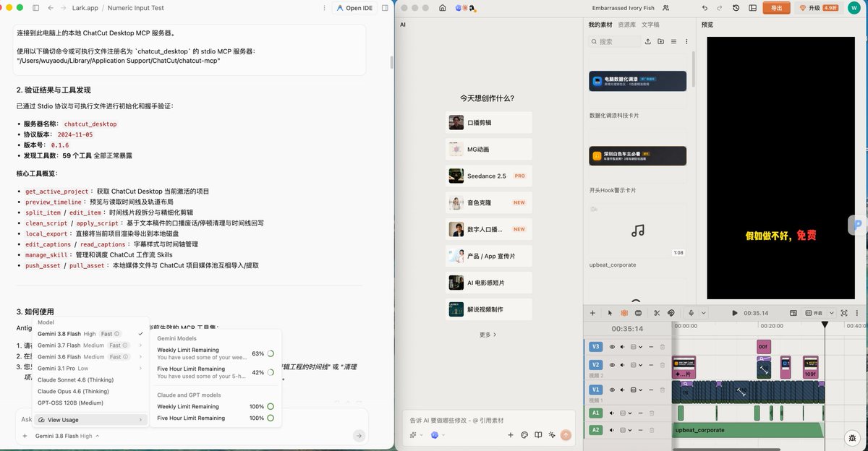Switch to 文字稿 tab

650,25
